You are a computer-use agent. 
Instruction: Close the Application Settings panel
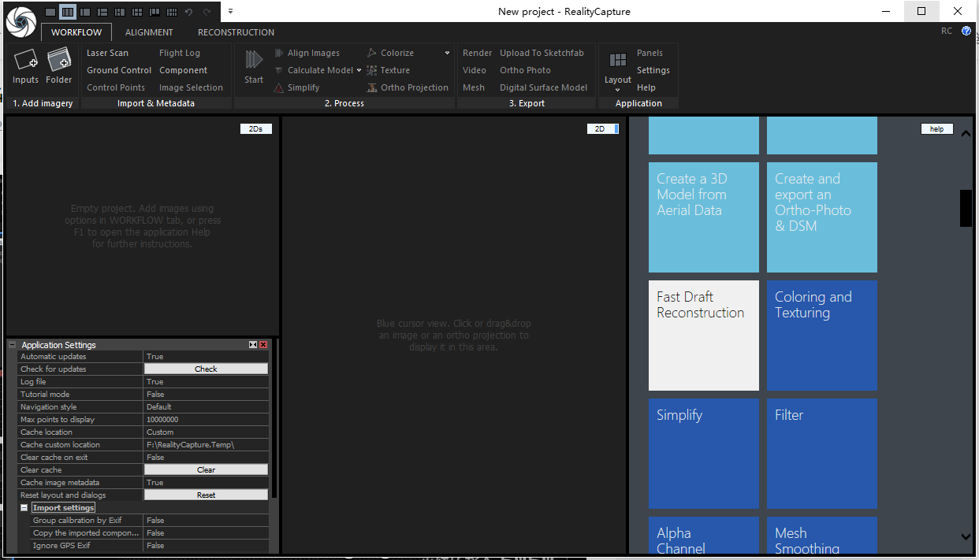point(263,345)
